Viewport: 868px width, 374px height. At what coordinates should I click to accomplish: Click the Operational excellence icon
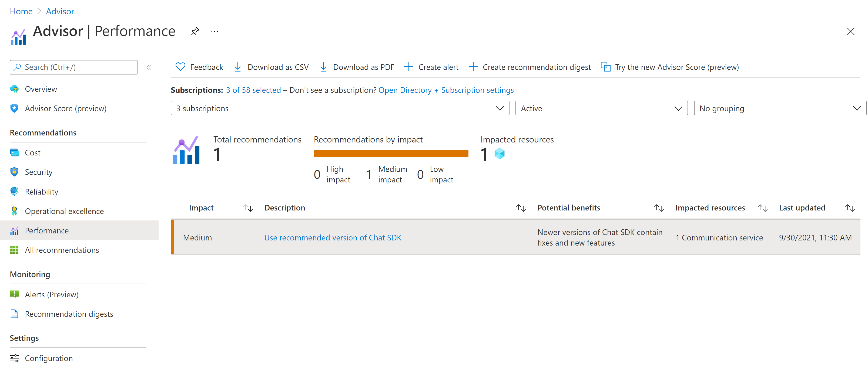15,211
